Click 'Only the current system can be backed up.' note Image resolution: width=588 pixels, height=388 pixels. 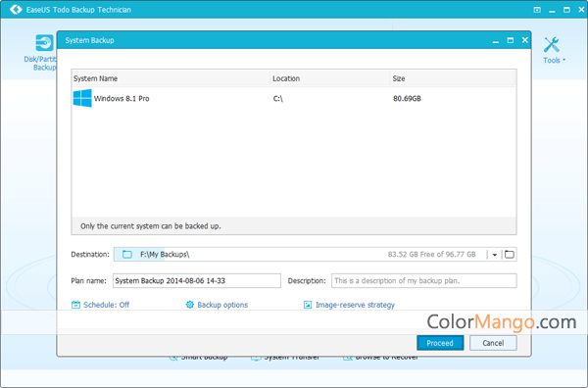(151, 226)
